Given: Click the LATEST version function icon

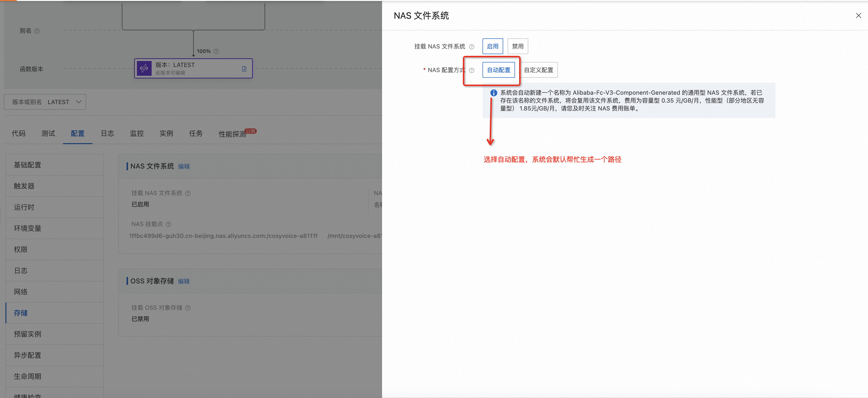Looking at the screenshot, I should [x=144, y=68].
